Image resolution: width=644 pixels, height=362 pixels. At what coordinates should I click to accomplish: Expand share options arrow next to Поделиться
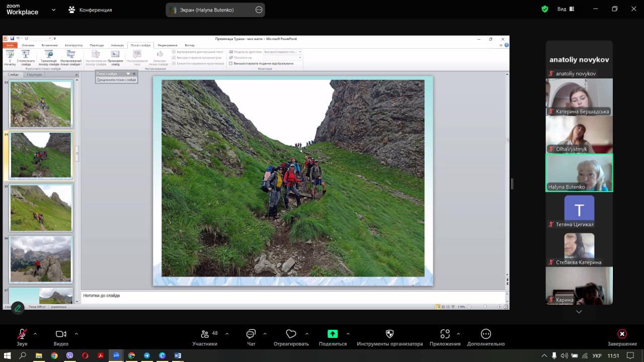[348, 333]
